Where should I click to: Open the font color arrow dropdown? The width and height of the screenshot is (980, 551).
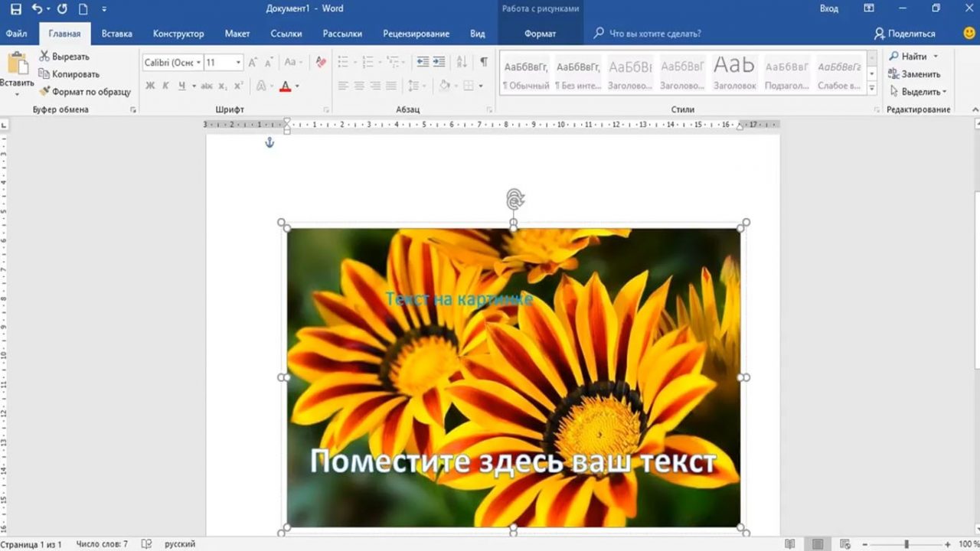coord(297,86)
